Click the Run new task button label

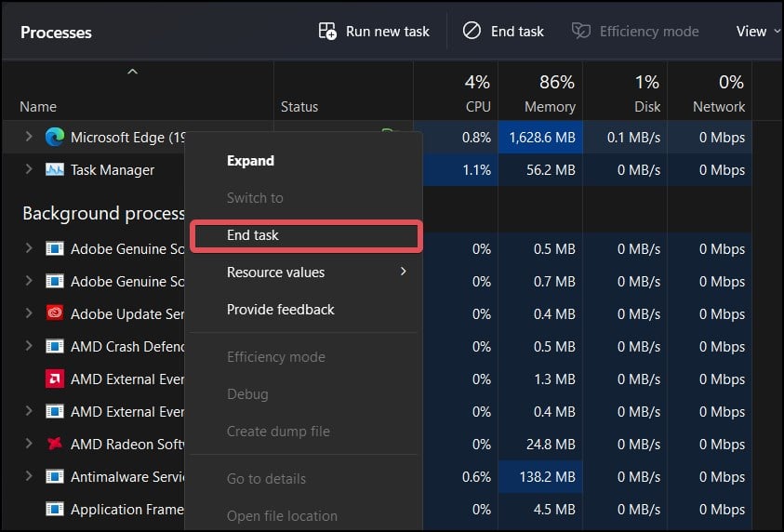pos(388,32)
